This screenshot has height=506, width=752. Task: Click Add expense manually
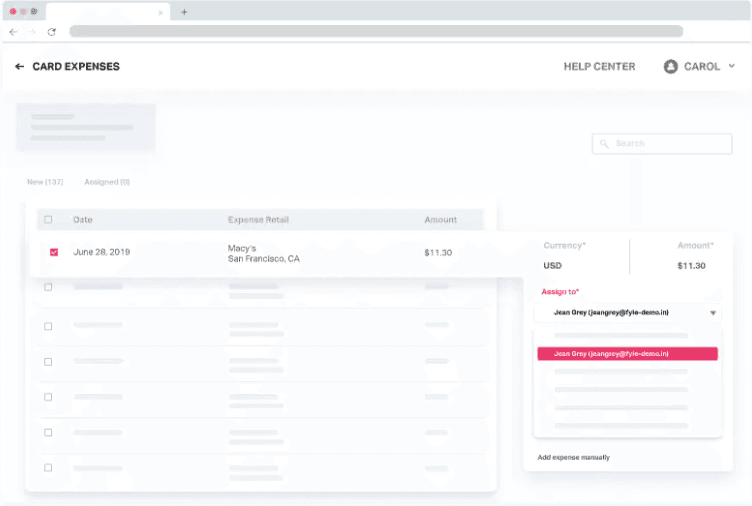pyautogui.click(x=574, y=457)
